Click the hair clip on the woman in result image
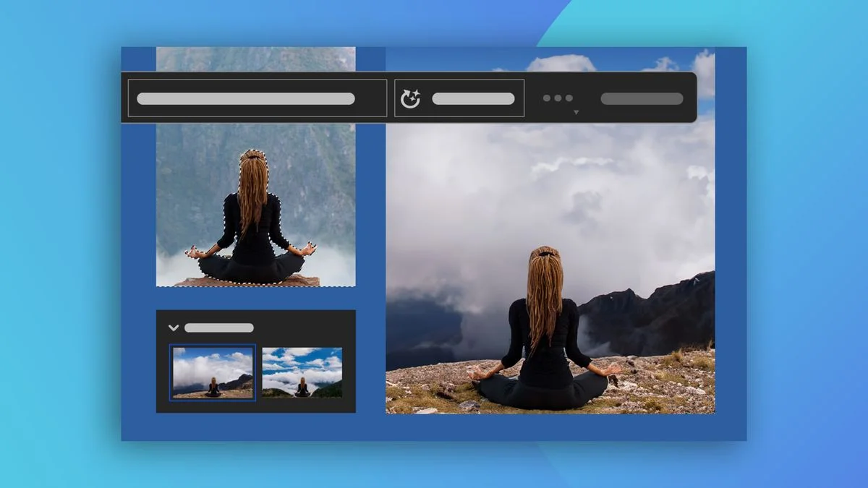Image resolution: width=868 pixels, height=488 pixels. 544,254
